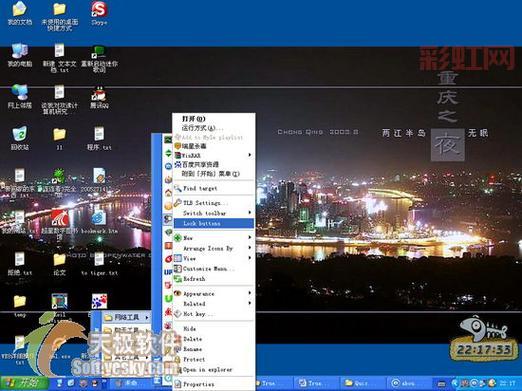This screenshot has height=391, width=522.
Task: Select 瑞星杀毒 scan entry
Action: coord(213,146)
